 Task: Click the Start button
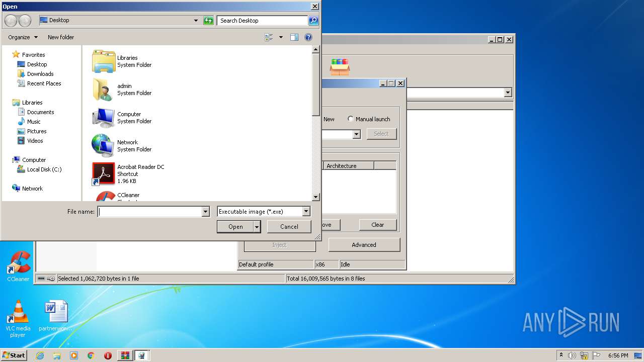point(14,355)
